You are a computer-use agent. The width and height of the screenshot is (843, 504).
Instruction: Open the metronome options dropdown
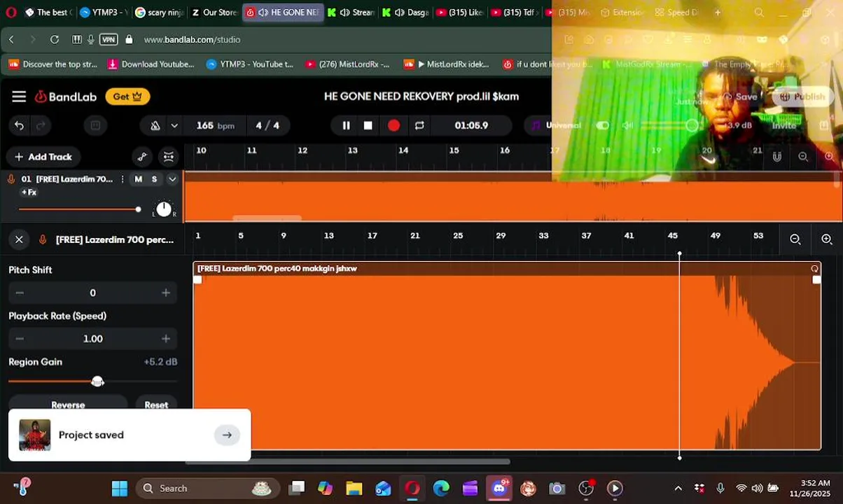[x=174, y=125]
